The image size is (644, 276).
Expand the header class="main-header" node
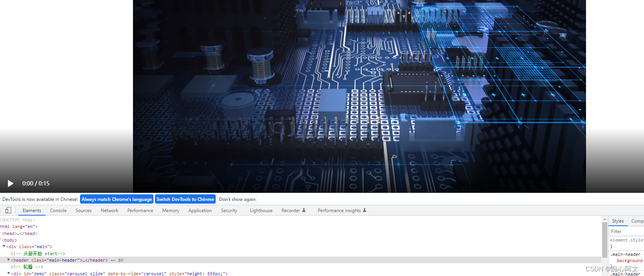click(9, 260)
